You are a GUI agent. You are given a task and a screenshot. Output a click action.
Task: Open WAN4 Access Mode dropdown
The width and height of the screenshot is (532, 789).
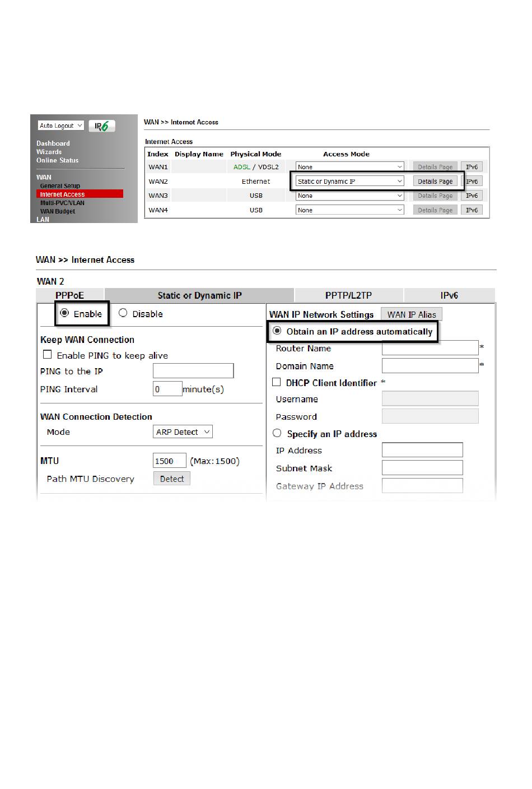tap(350, 210)
